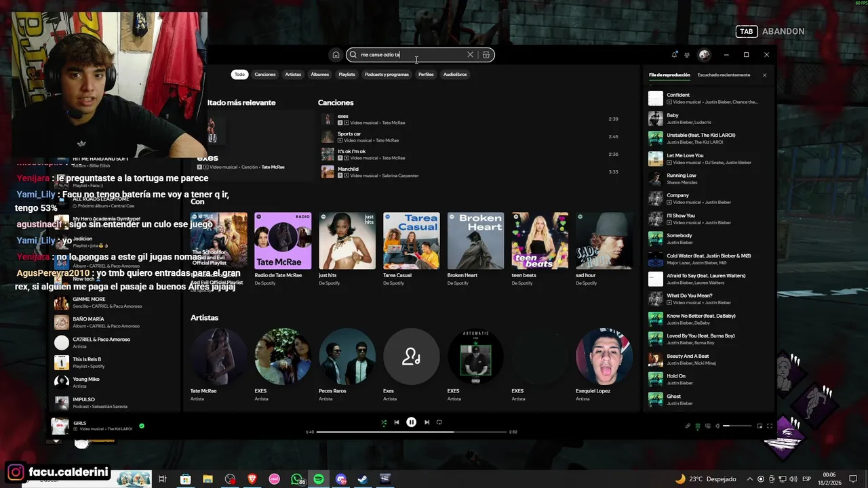
Task: Toggle the repeat button
Action: tap(439, 422)
